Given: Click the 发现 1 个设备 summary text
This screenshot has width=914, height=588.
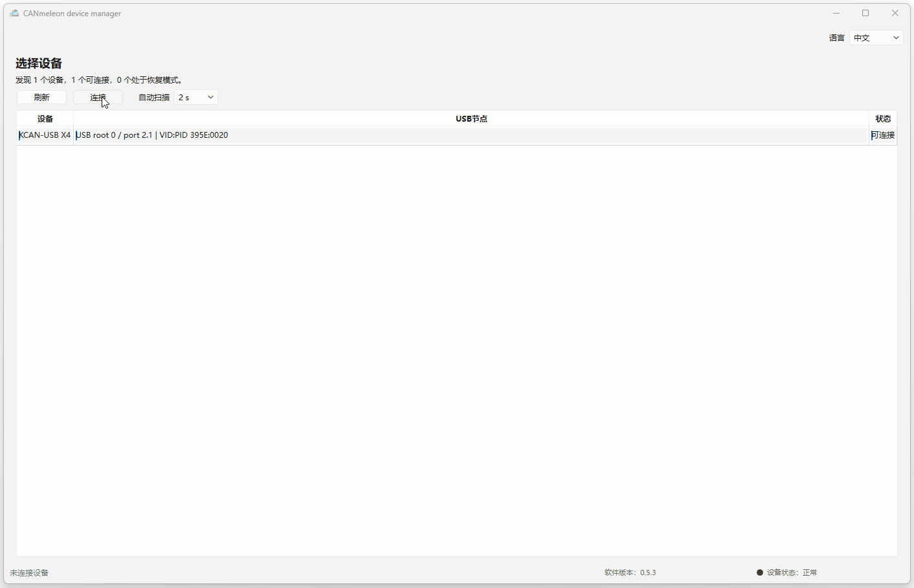Looking at the screenshot, I should 100,80.
